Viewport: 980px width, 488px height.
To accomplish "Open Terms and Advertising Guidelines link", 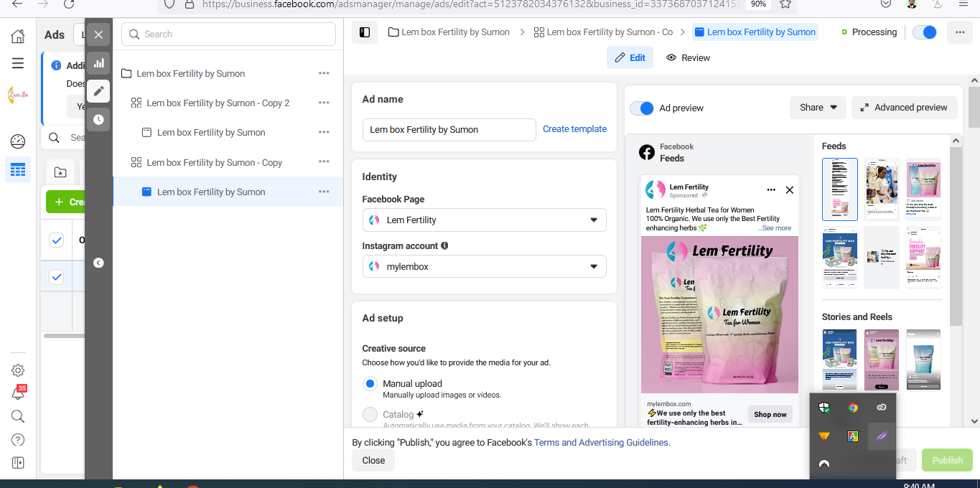I will [x=601, y=443].
